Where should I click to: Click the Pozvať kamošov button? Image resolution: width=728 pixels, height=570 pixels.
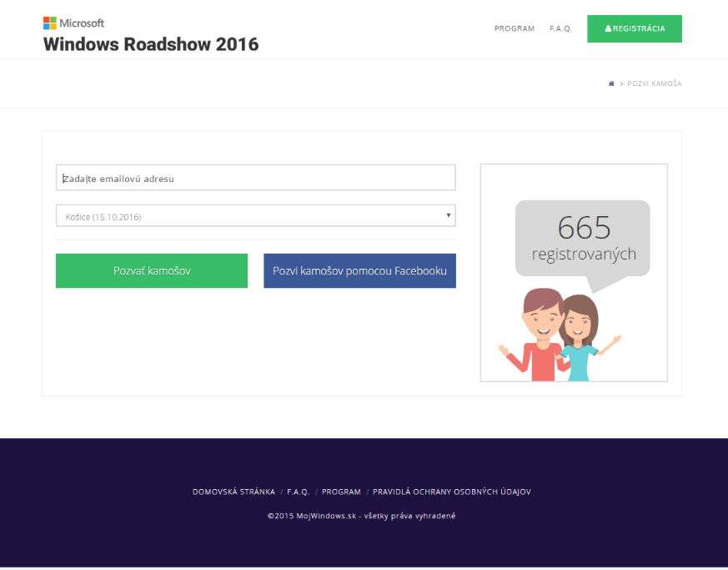pyautogui.click(x=152, y=271)
